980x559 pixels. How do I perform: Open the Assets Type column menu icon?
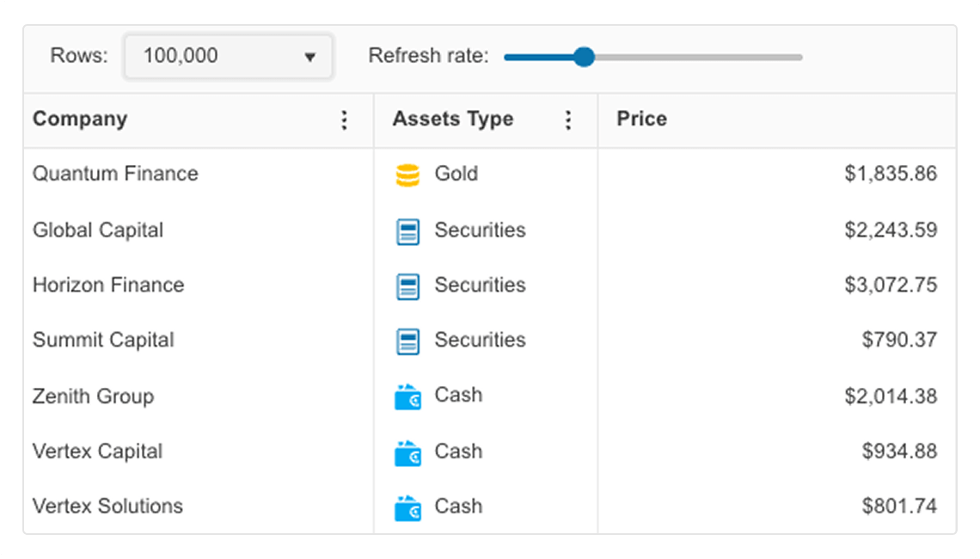click(567, 120)
